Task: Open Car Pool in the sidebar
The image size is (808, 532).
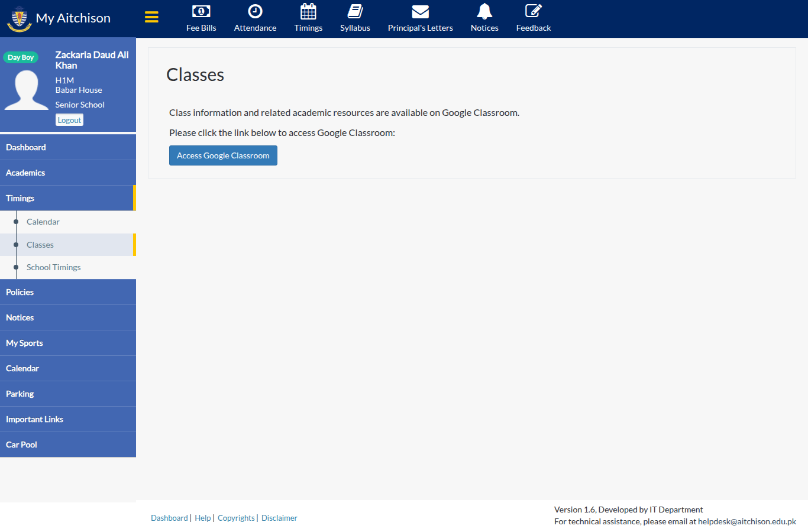Action: point(68,445)
